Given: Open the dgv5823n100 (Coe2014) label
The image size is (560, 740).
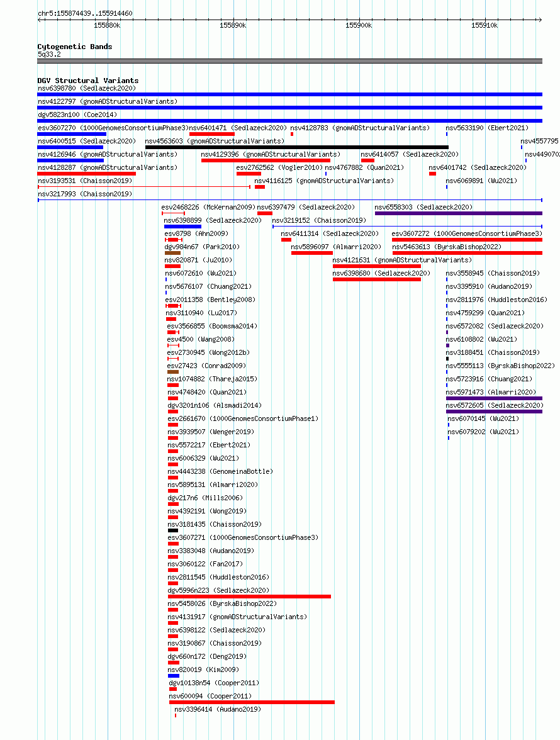Looking at the screenshot, I should [77, 115].
